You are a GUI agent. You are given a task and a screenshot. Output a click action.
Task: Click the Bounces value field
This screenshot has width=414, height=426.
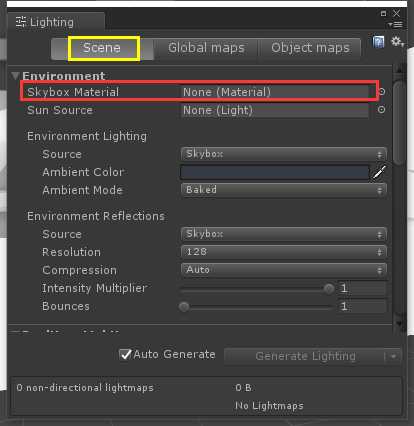pyautogui.click(x=362, y=306)
